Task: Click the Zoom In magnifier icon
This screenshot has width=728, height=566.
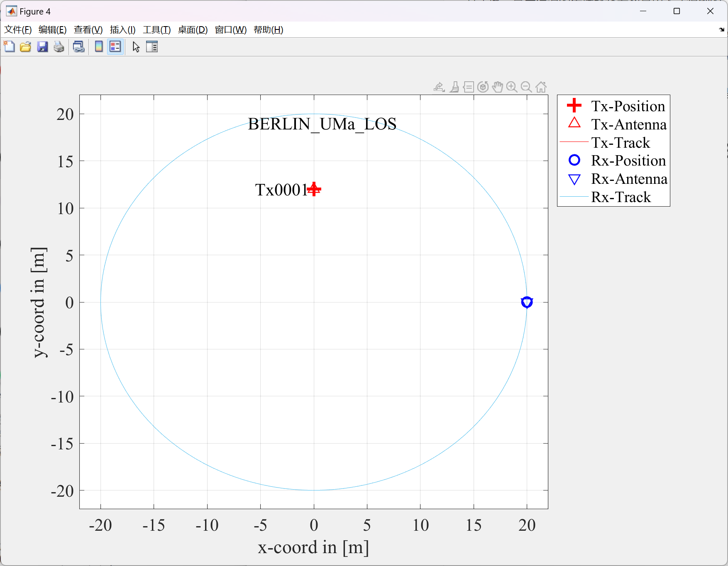Action: (x=512, y=87)
